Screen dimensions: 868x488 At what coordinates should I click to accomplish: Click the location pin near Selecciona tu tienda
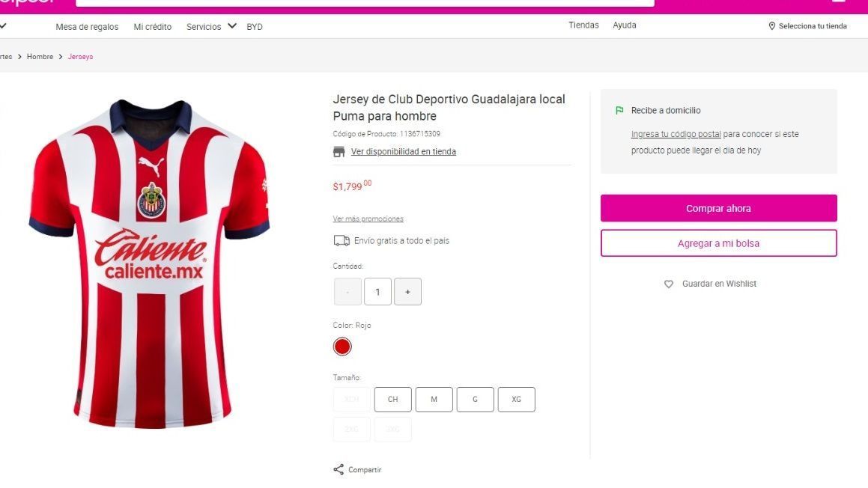click(x=771, y=25)
